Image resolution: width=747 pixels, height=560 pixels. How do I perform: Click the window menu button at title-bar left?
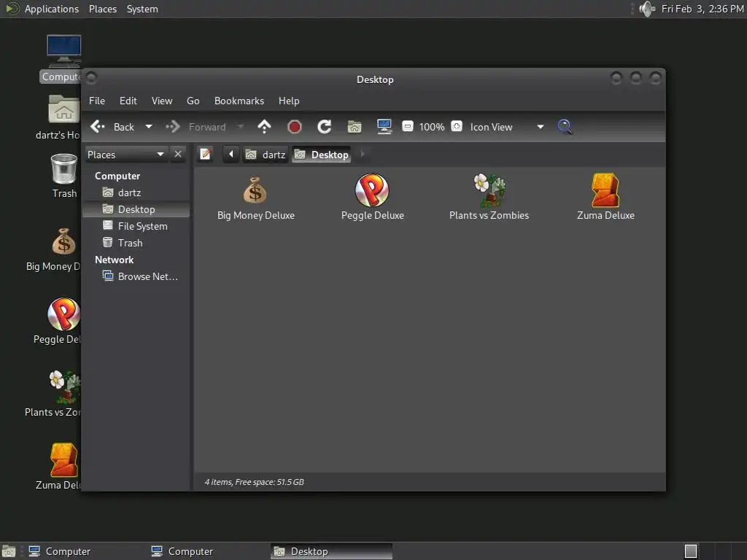coord(91,77)
